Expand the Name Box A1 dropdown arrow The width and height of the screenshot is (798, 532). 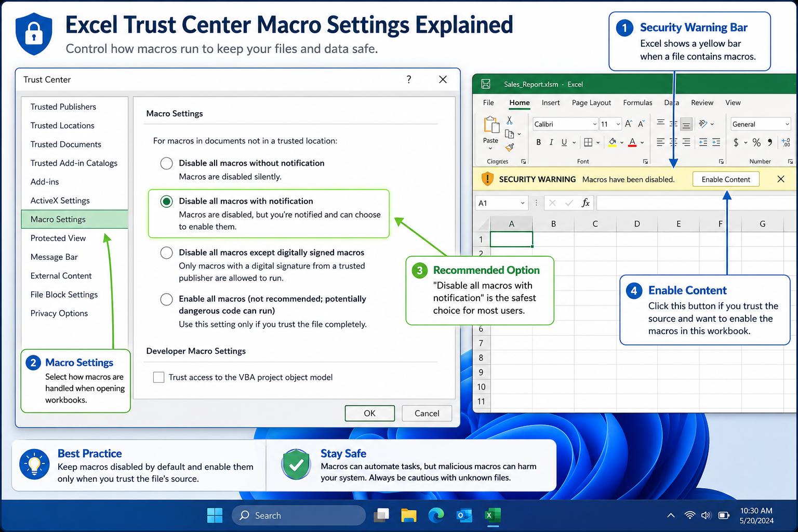coord(522,203)
